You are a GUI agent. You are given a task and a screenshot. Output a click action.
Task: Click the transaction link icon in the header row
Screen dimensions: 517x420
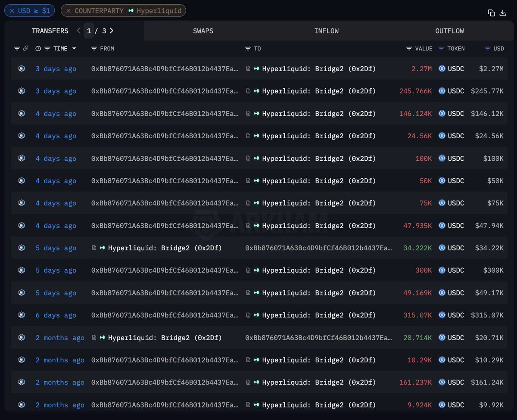pyautogui.click(x=25, y=48)
